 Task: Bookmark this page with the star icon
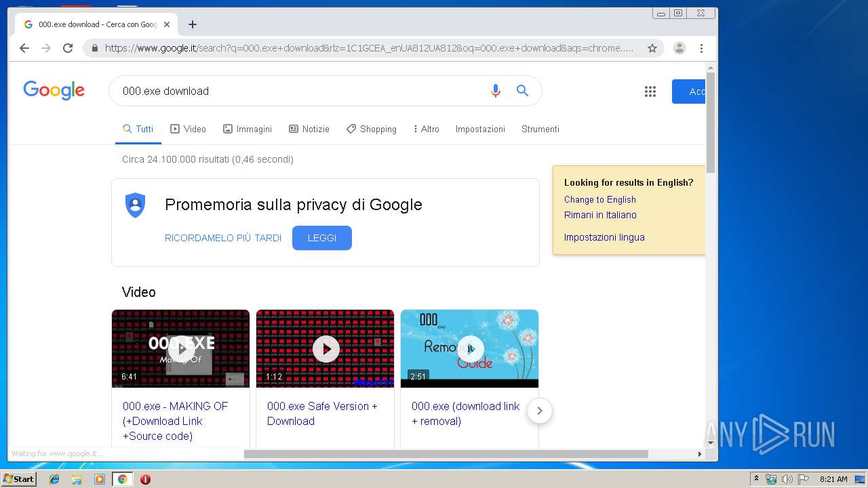point(652,48)
